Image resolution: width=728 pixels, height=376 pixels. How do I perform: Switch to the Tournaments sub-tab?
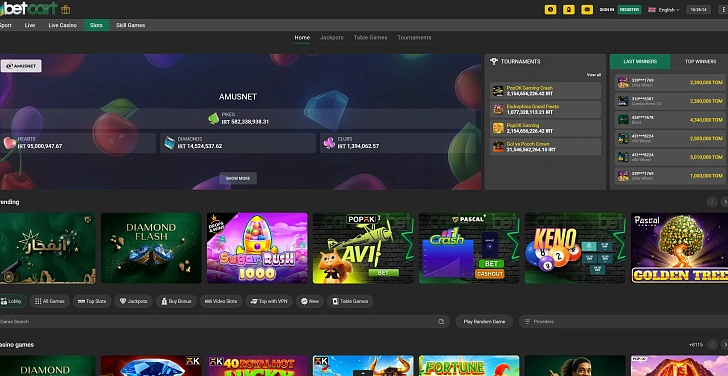[x=414, y=38]
